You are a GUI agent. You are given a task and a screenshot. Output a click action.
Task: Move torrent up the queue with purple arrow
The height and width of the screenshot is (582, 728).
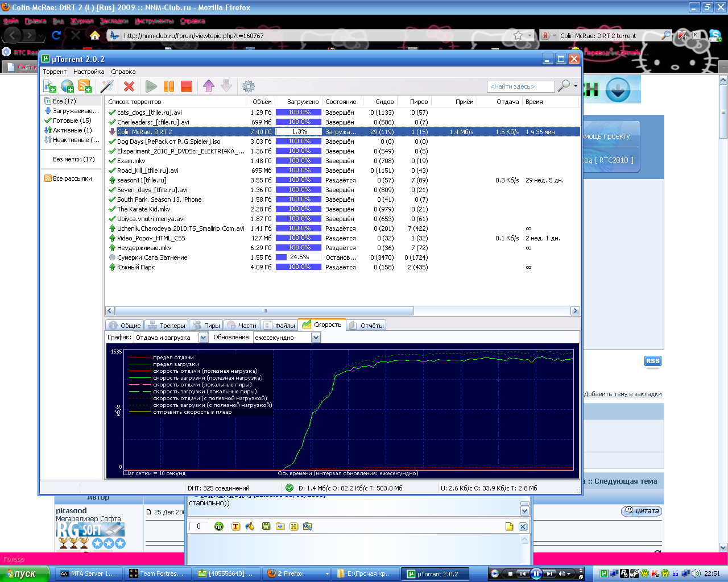click(209, 86)
